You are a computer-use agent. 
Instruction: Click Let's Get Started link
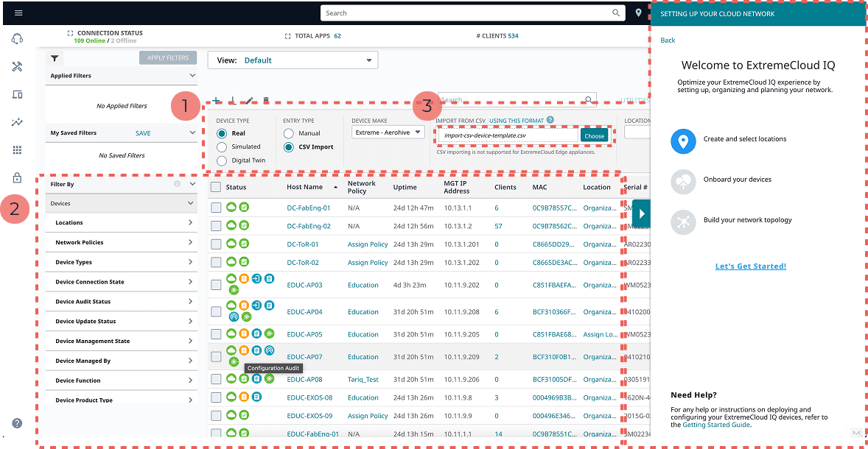click(x=750, y=266)
